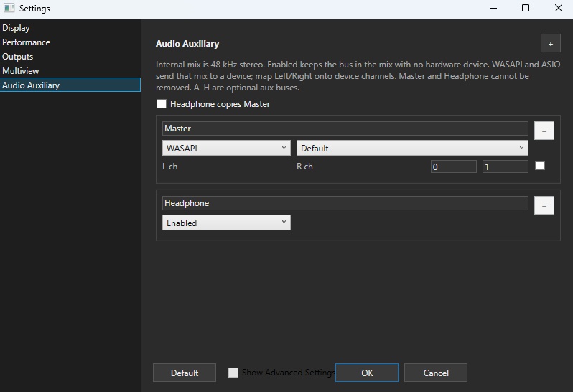
Task: Click the Default reset button
Action: click(x=185, y=373)
